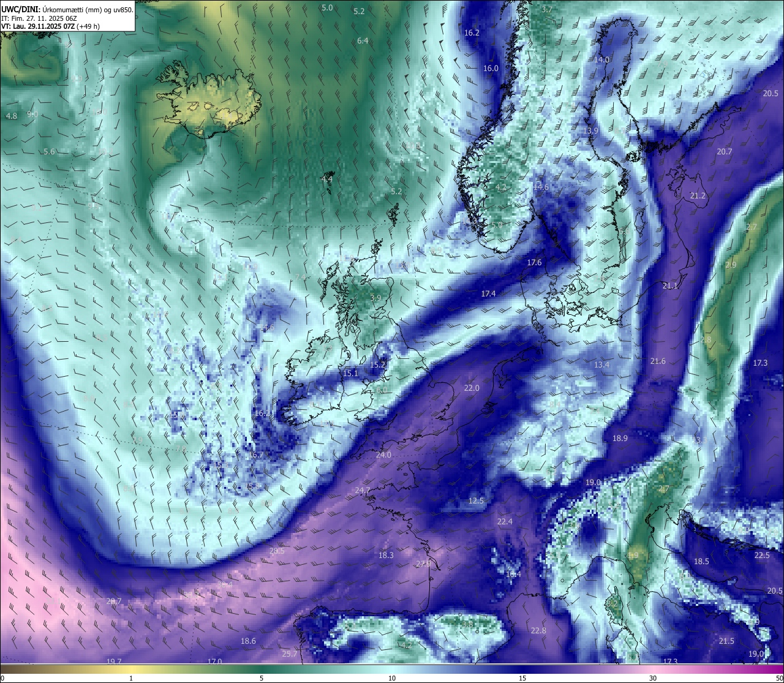Screen dimensions: 784x683
Task: Click the map value 5.0
Action: pos(327,7)
